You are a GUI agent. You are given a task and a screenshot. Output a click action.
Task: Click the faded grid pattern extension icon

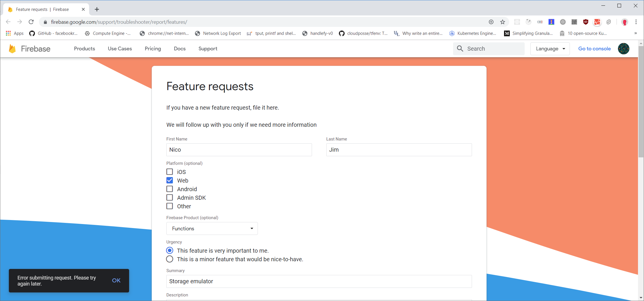517,22
